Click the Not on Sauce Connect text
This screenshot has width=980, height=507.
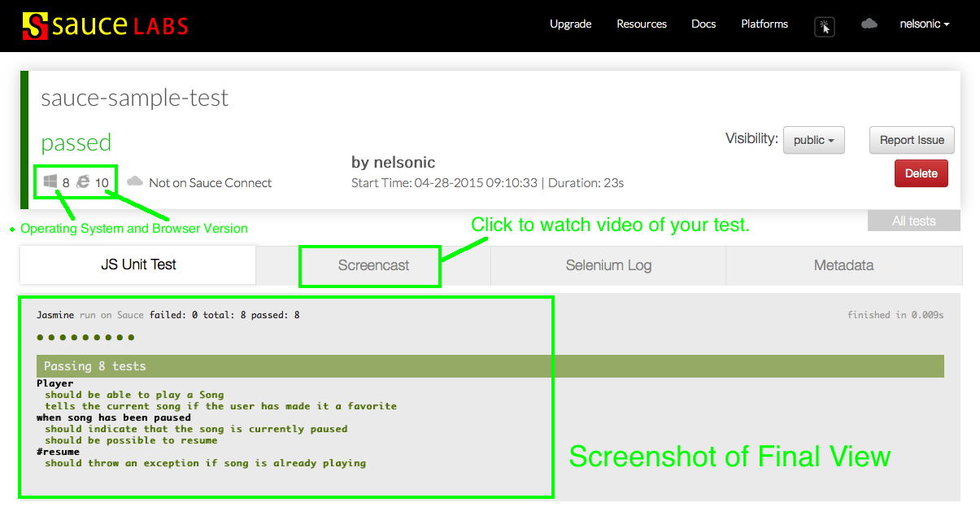(211, 183)
